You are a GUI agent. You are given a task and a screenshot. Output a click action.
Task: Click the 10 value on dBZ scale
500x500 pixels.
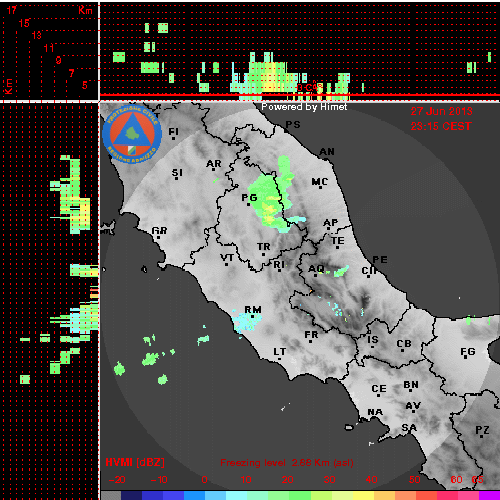246,480
